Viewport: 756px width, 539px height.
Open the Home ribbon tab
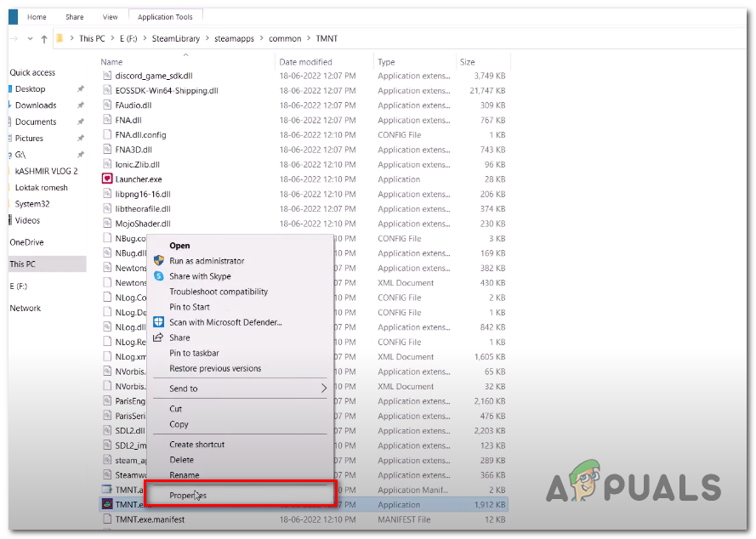click(37, 17)
